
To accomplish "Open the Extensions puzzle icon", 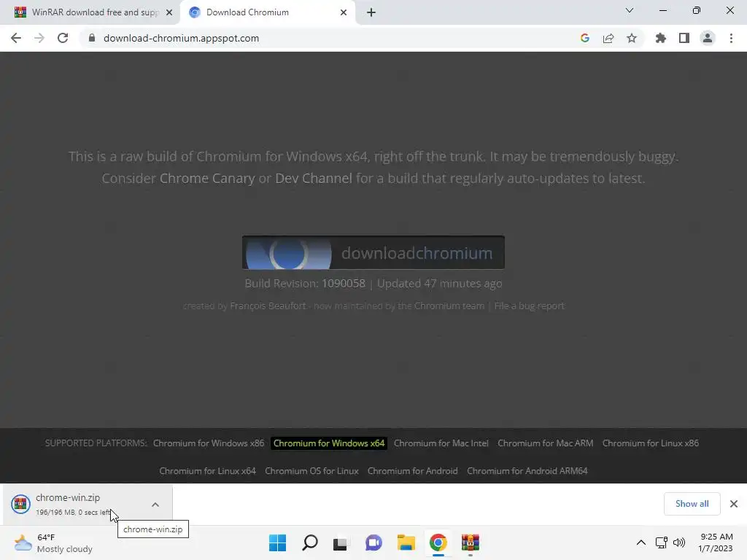I will 661,38.
